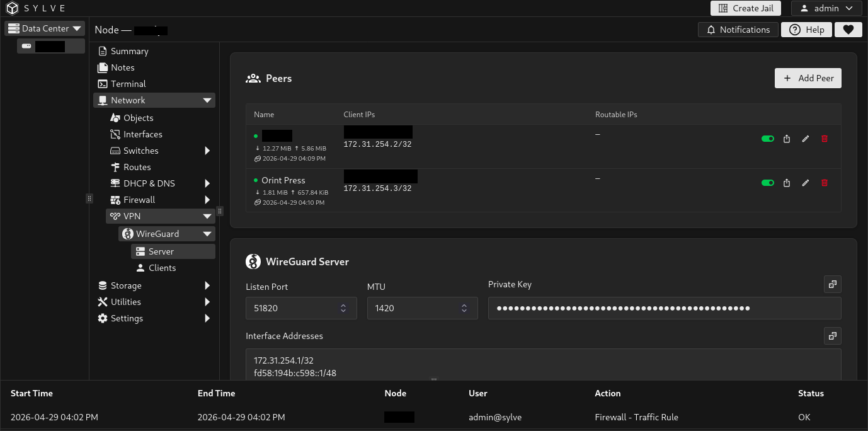Click the heart icon button

pyautogui.click(x=848, y=30)
